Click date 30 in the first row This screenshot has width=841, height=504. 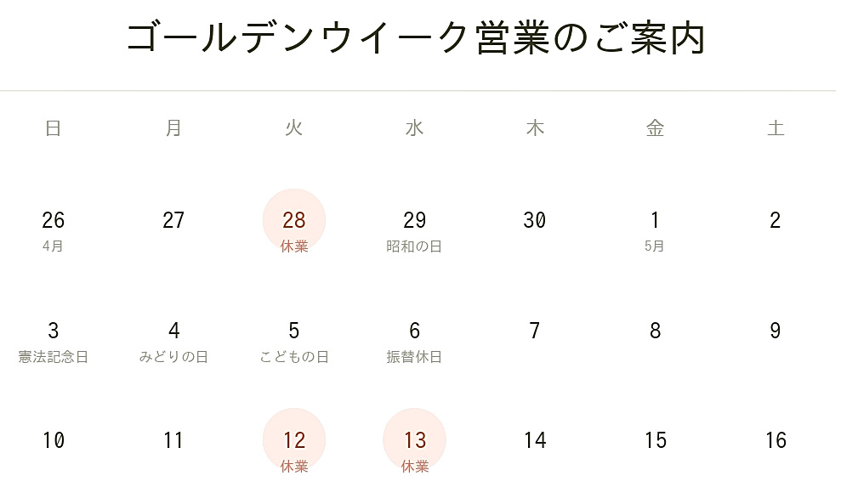535,221
